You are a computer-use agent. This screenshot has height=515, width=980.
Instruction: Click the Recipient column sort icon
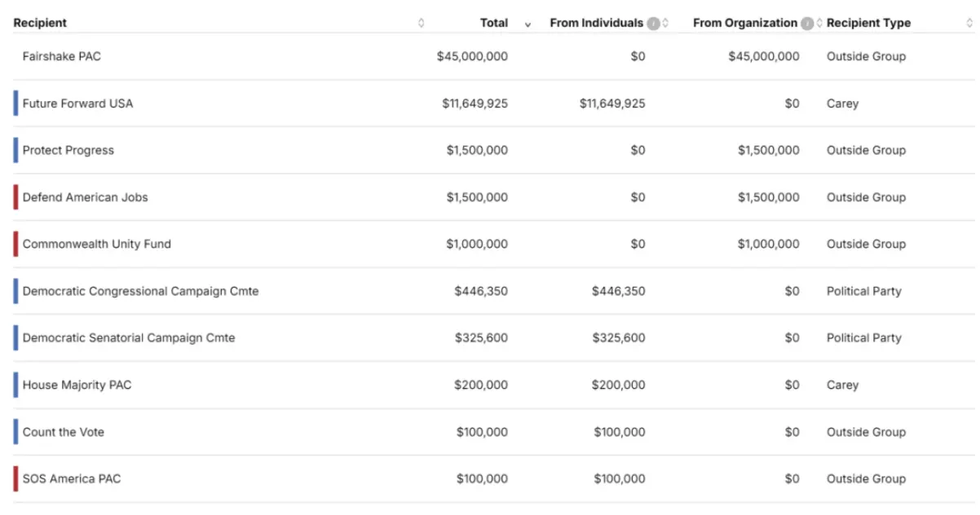click(421, 23)
